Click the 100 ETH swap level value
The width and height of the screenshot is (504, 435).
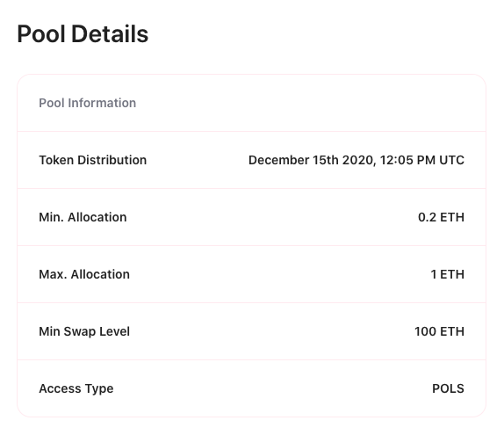(x=439, y=331)
